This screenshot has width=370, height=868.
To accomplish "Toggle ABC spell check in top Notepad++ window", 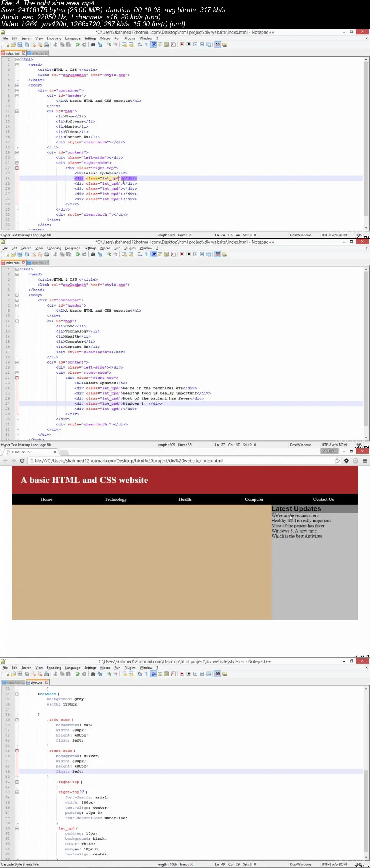I will (218, 45).
